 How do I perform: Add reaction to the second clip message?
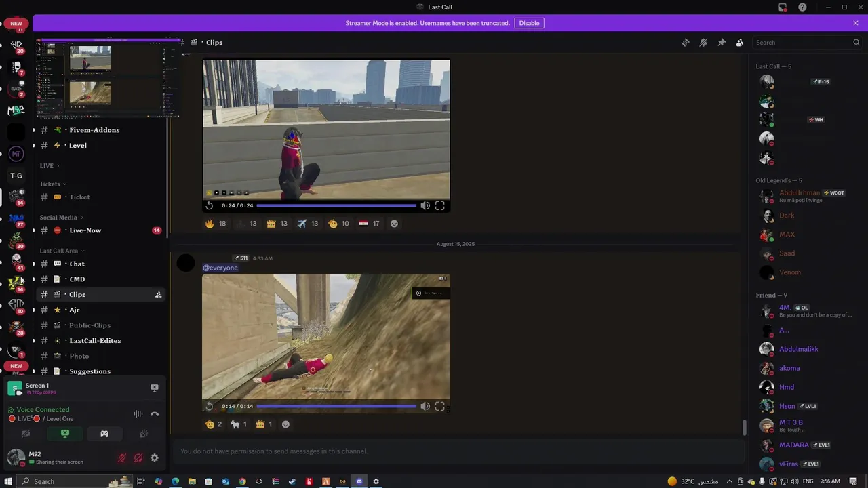pos(285,424)
